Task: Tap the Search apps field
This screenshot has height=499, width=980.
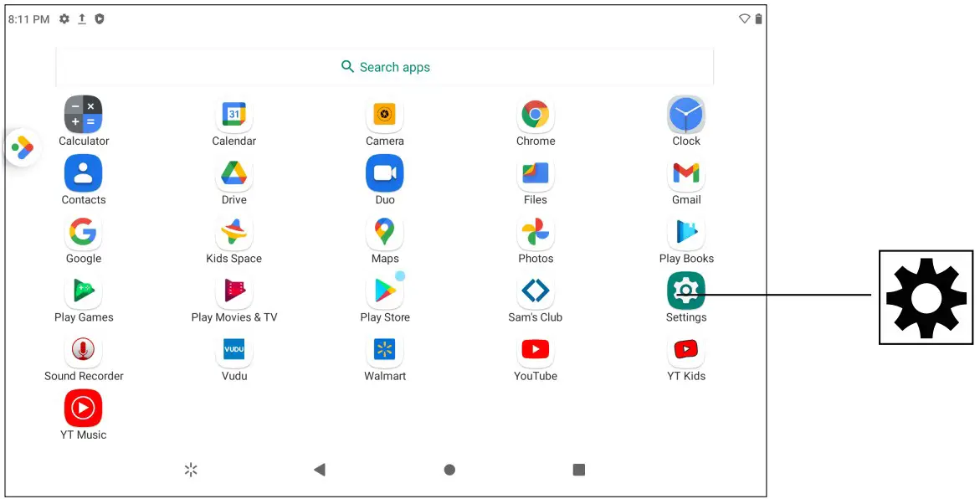Action: click(384, 67)
